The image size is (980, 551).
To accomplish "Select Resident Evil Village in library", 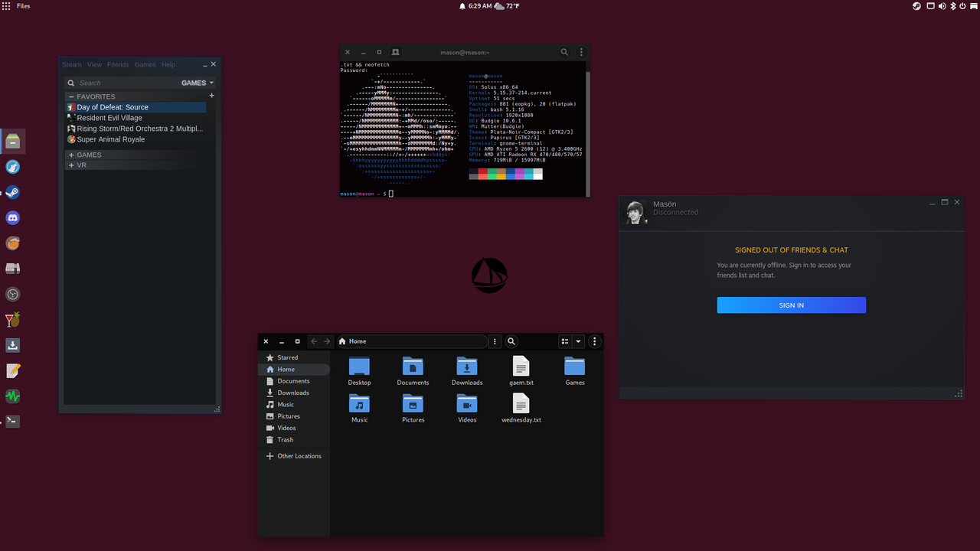I will point(136,118).
